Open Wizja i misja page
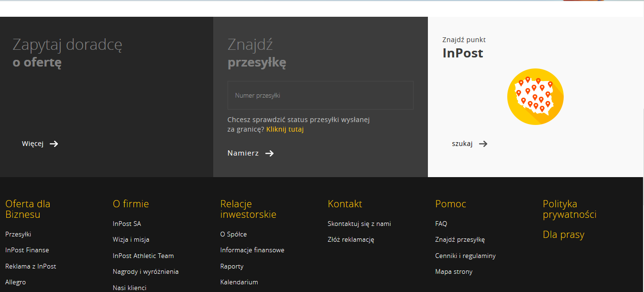Image resolution: width=644 pixels, height=292 pixels. (131, 239)
